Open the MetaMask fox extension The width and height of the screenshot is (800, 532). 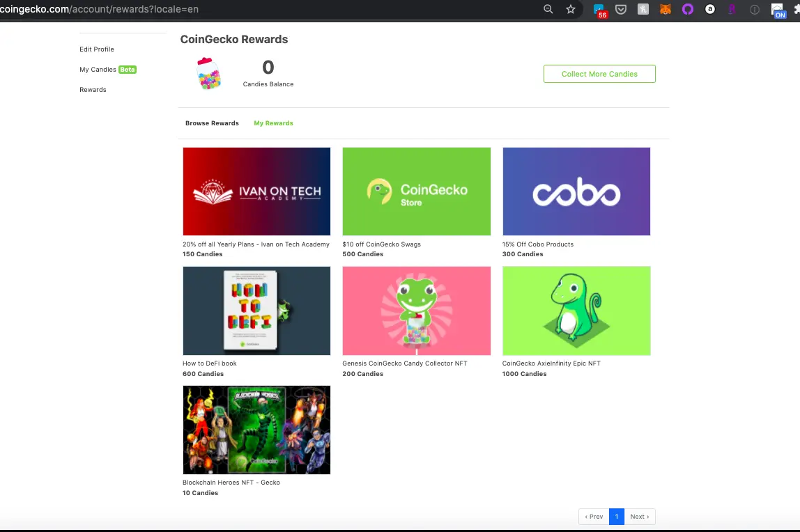[x=666, y=9]
